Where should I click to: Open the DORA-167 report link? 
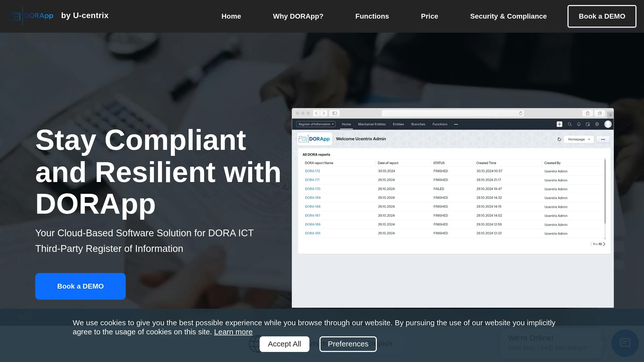[313, 215]
